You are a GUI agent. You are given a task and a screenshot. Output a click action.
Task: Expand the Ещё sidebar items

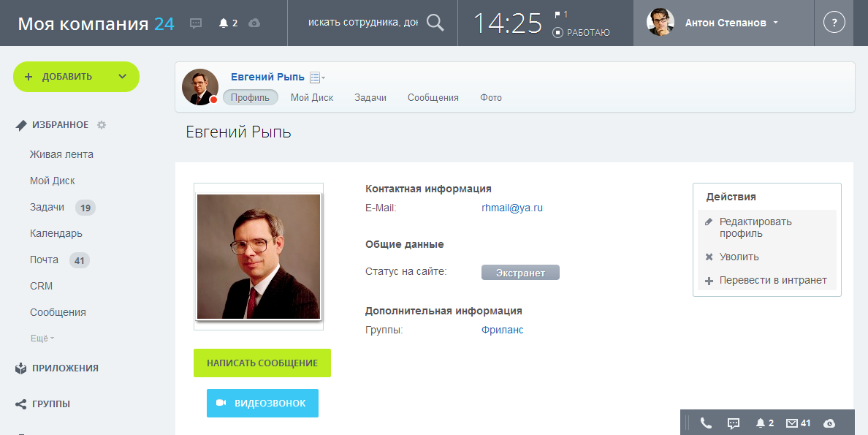pos(42,338)
